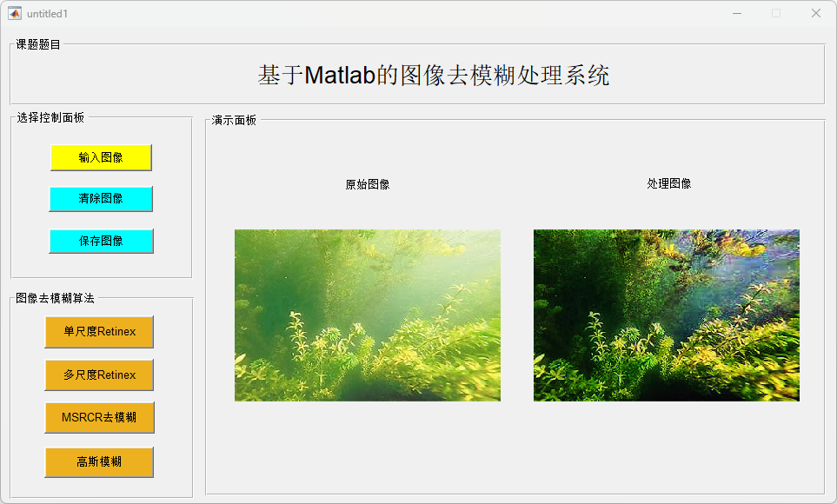The width and height of the screenshot is (837, 504).
Task: Select the processed underwater image
Action: [x=667, y=315]
